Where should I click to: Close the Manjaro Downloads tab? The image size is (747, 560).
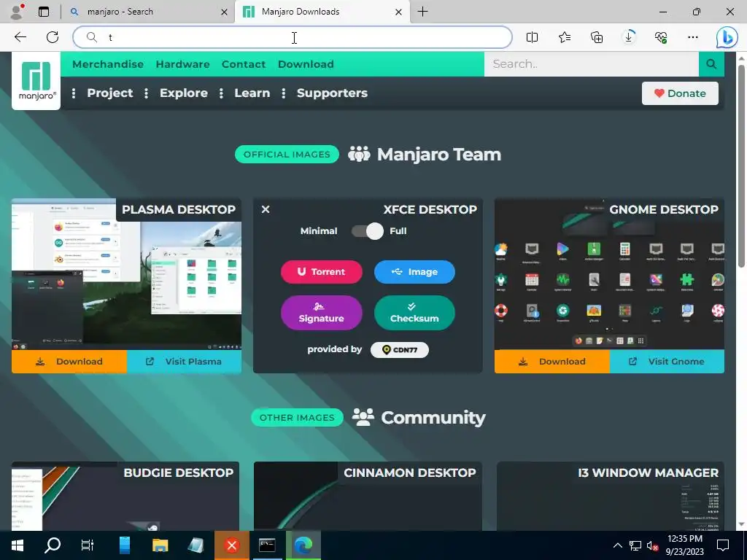pyautogui.click(x=399, y=12)
